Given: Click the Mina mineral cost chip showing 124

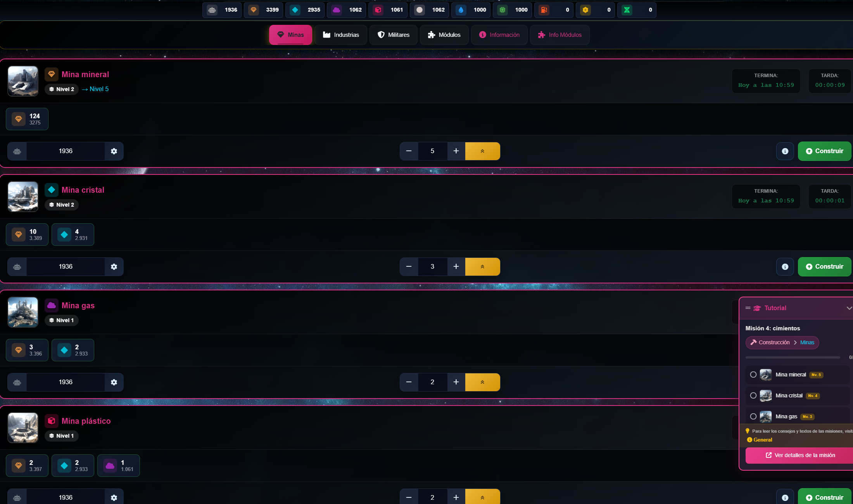Looking at the screenshot, I should 27,119.
